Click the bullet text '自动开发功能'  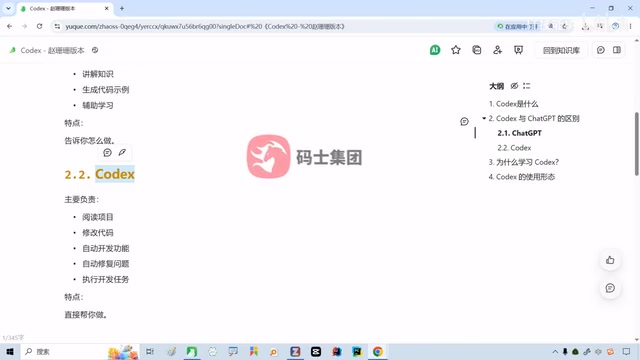point(106,248)
